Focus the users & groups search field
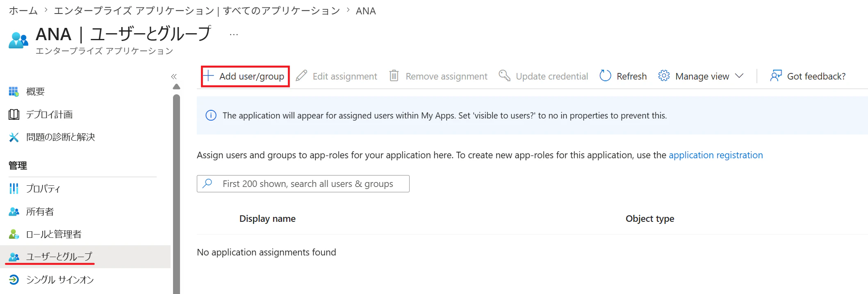The image size is (868, 294). coord(303,184)
